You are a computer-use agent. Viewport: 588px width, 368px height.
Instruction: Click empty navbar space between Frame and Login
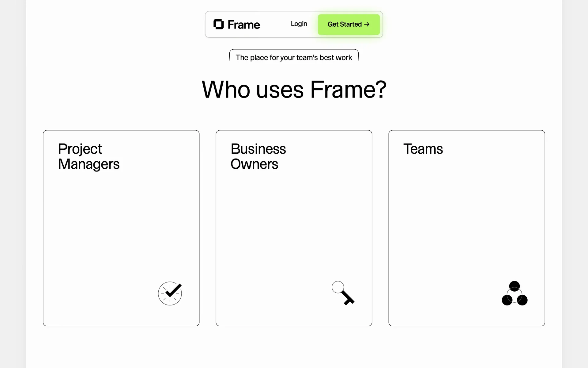click(x=275, y=25)
